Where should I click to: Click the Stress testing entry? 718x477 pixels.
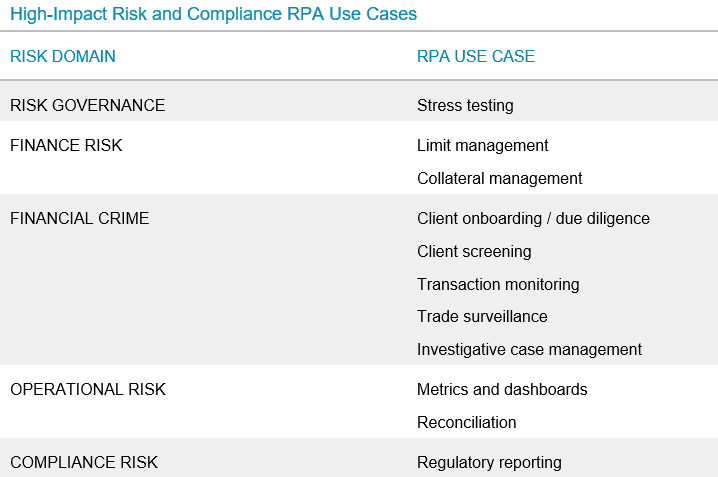(465, 105)
